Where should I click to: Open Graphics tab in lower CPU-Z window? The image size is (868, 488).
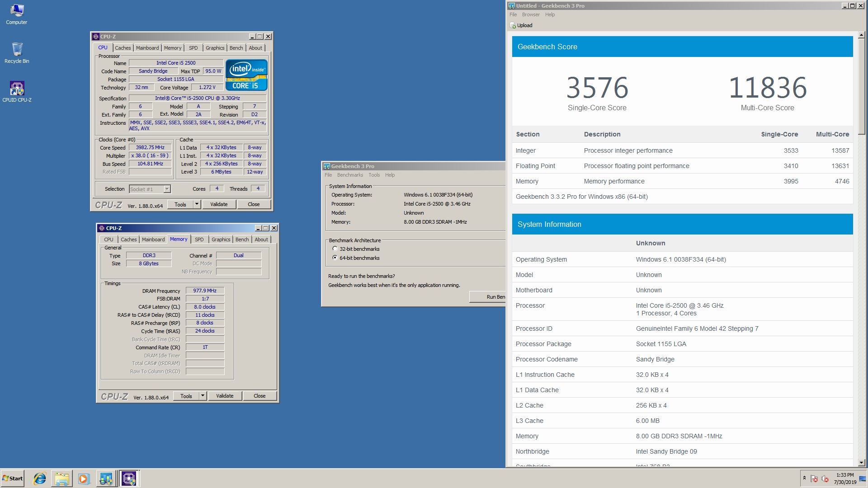pos(221,239)
